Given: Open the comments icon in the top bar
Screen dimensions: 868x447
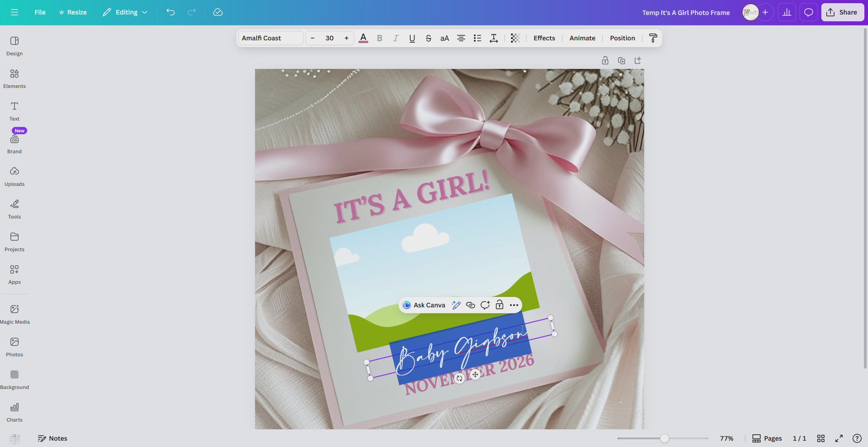Looking at the screenshot, I should (x=808, y=12).
